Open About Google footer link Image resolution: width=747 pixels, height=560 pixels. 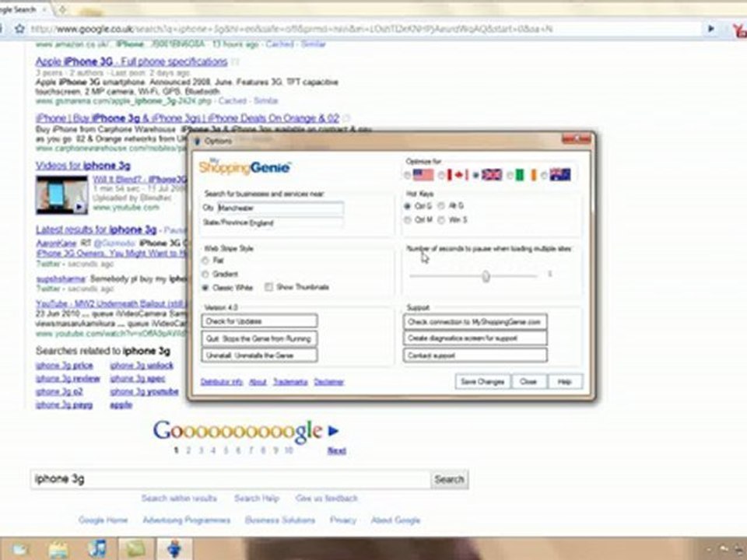[x=395, y=520]
